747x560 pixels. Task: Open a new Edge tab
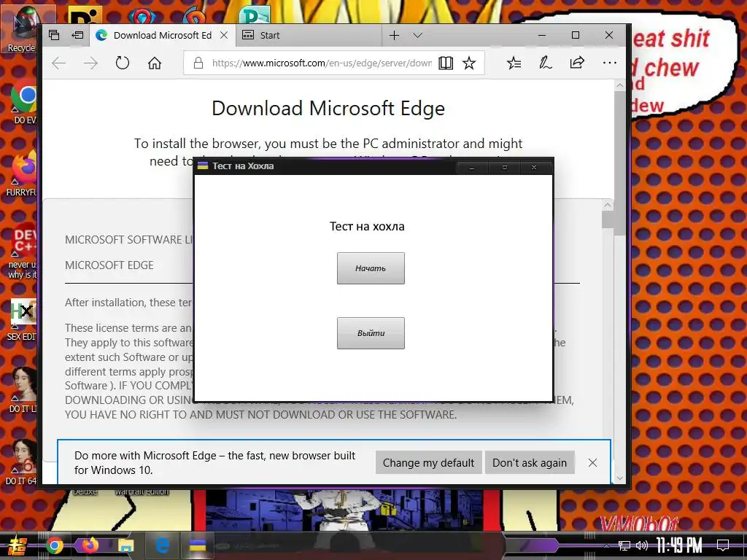(x=394, y=35)
